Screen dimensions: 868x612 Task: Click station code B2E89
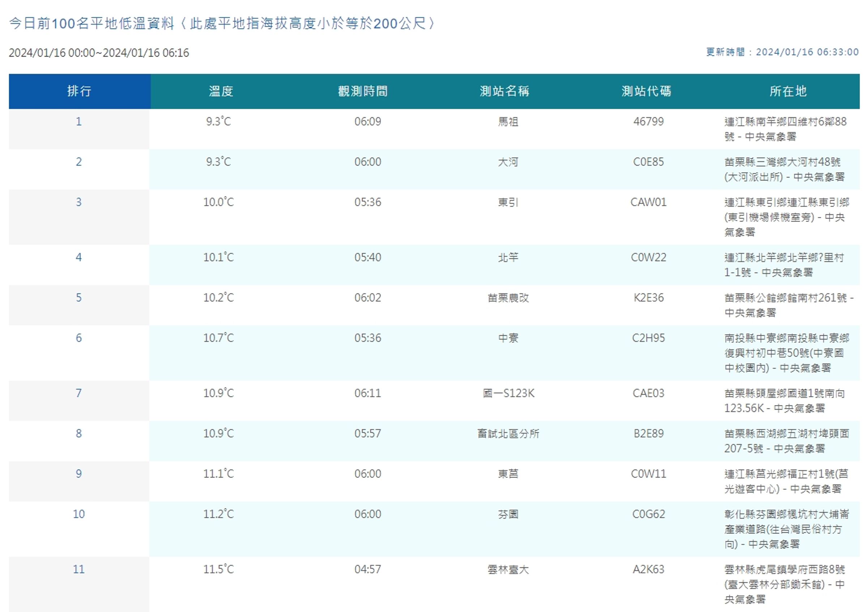tap(649, 434)
